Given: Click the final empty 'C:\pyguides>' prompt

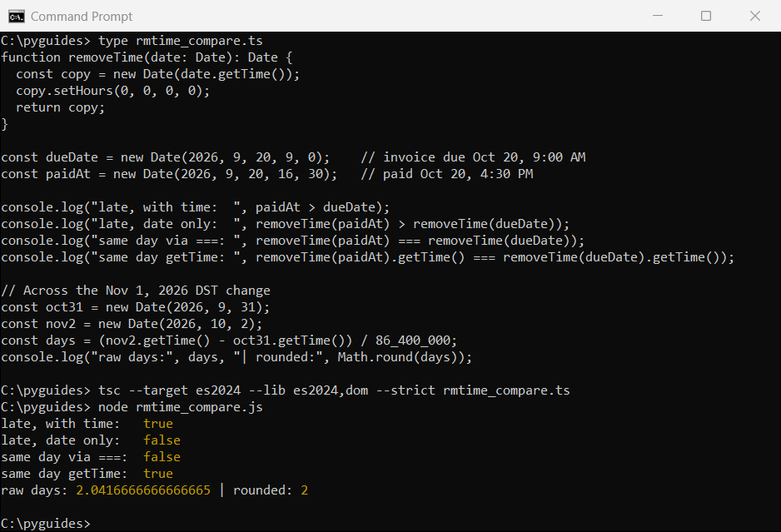Looking at the screenshot, I should [46, 524].
